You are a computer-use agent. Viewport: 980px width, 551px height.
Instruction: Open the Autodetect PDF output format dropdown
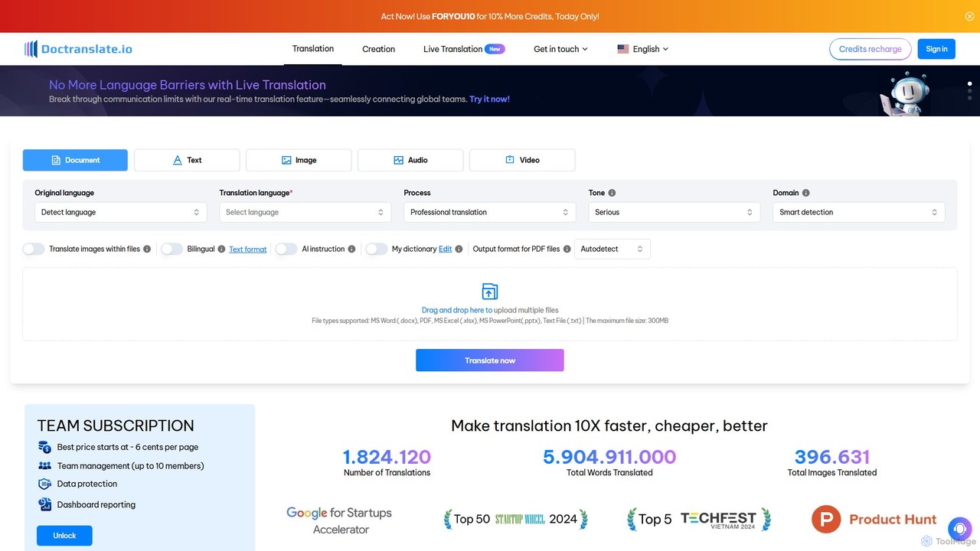[612, 249]
